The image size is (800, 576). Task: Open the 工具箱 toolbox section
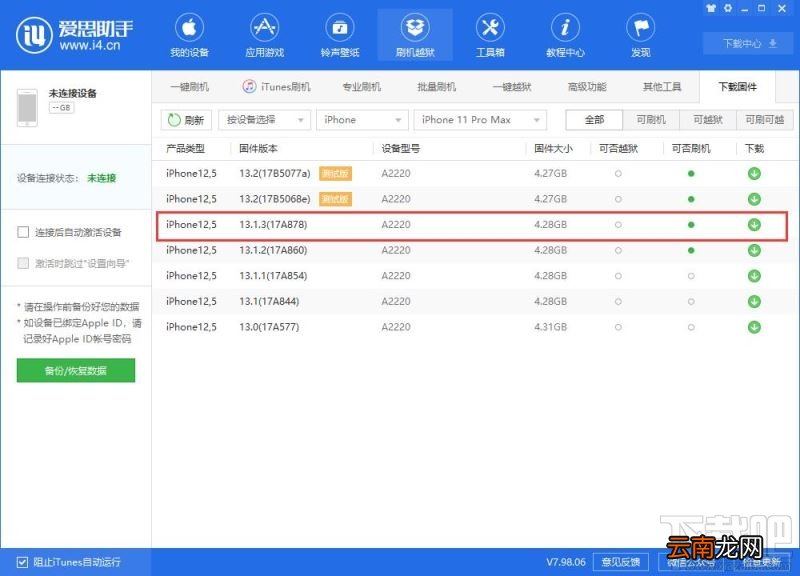click(490, 36)
